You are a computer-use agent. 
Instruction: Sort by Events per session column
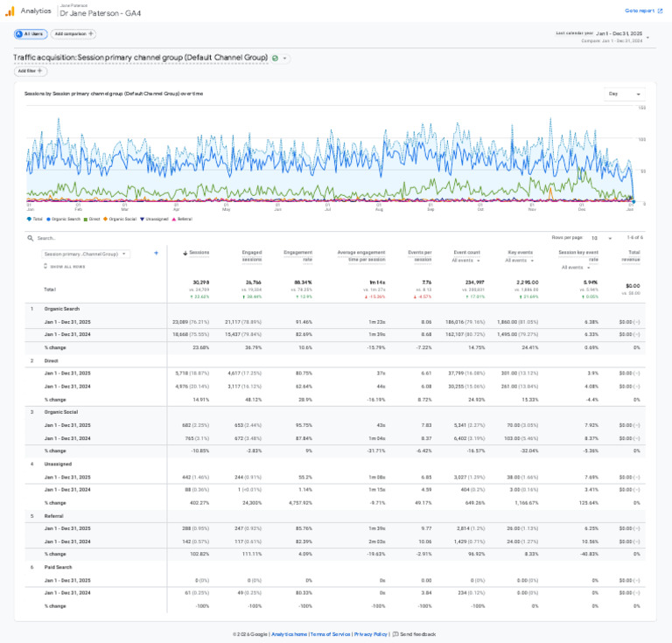point(420,255)
